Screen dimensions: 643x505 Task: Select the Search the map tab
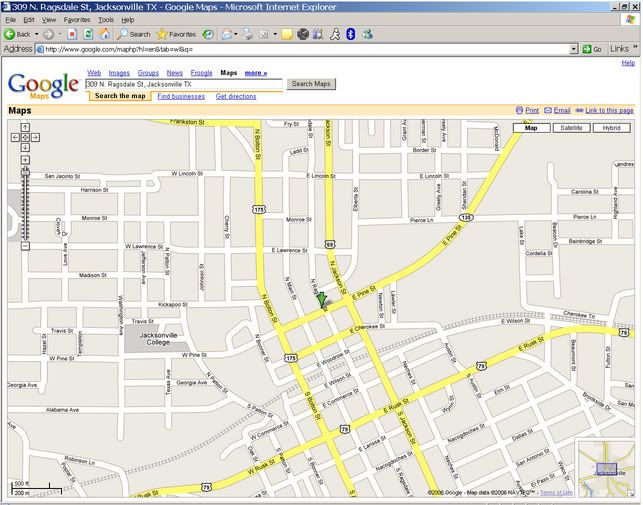point(120,96)
